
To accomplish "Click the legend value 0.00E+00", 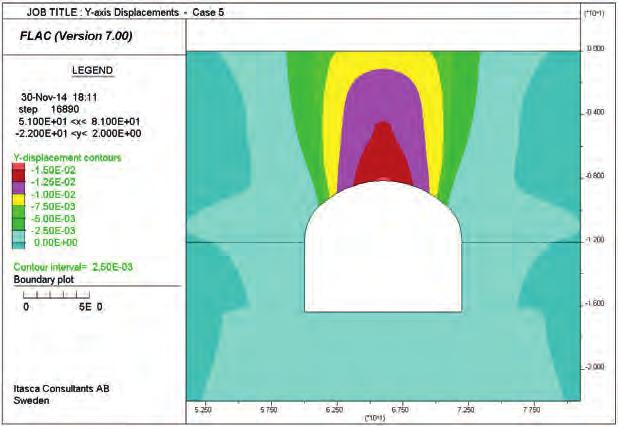I will click(56, 243).
